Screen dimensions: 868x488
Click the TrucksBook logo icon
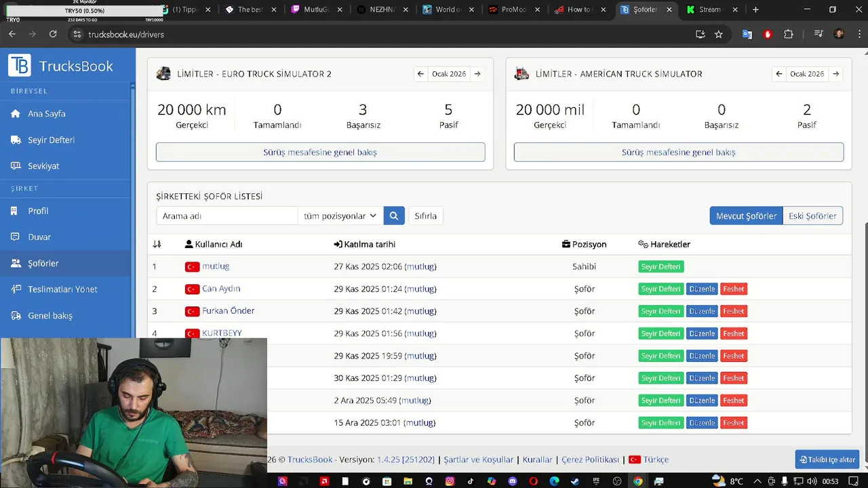20,65
